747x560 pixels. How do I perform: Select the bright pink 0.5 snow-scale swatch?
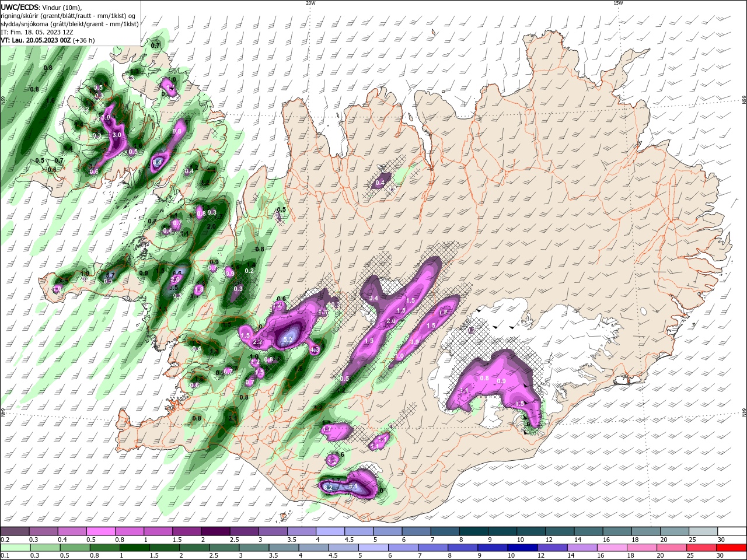100,531
